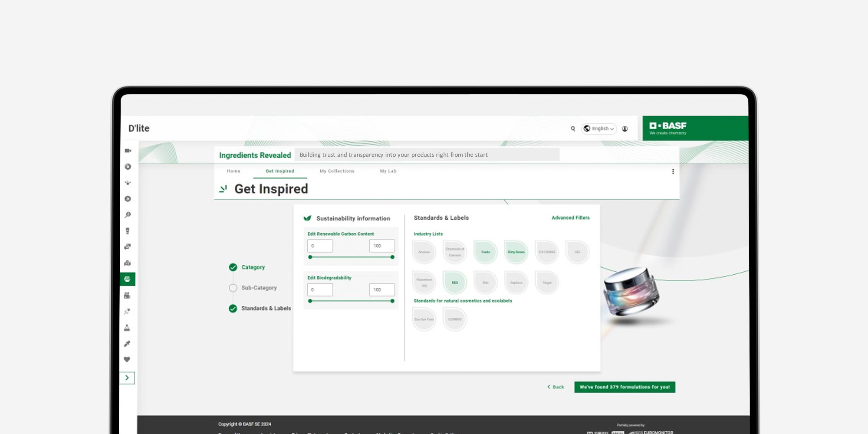The image size is (868, 434).
Task: Switch to the Get Inspired tab
Action: tap(280, 171)
